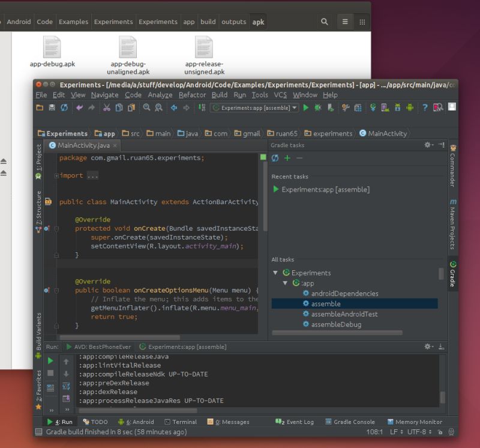Click the Copy icon in toolbar

click(x=119, y=107)
